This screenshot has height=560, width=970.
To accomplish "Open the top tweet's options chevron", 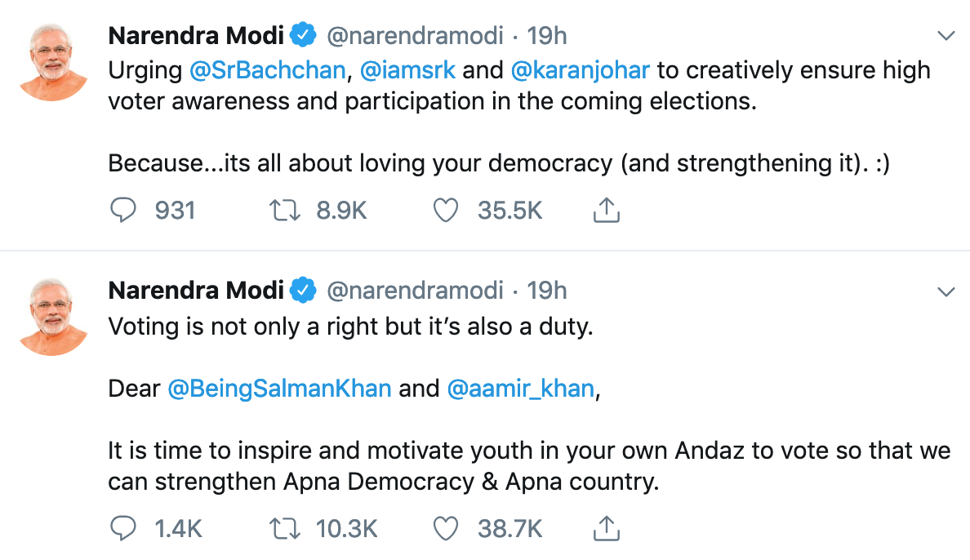I will click(x=946, y=36).
